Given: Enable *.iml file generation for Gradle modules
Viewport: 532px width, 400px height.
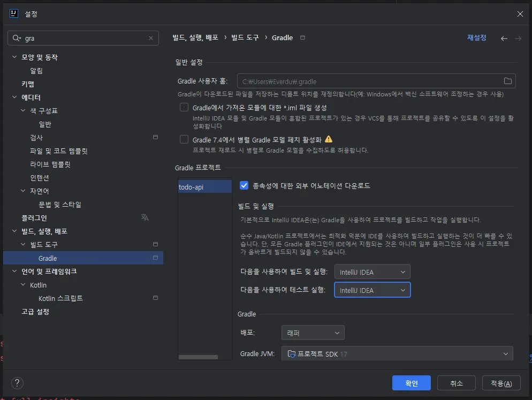Looking at the screenshot, I should 184,107.
